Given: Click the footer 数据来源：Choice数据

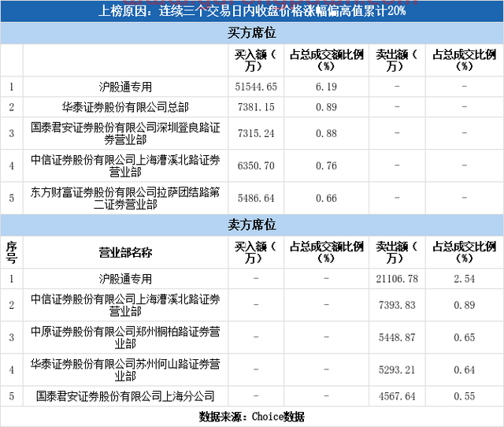Looking at the screenshot, I should [252, 417].
